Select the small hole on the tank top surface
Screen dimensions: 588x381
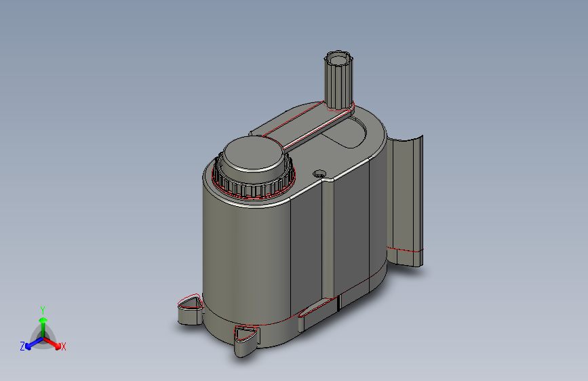coord(319,174)
